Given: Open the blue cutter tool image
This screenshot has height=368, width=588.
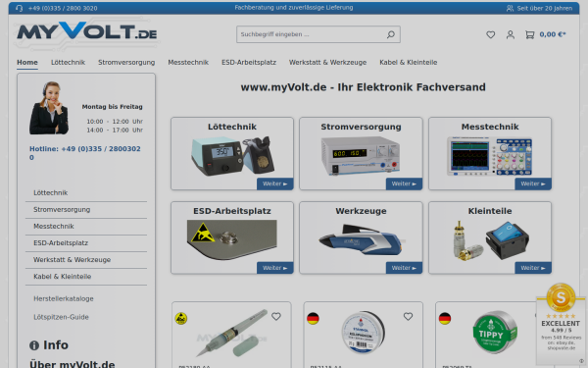Looking at the screenshot, I should tap(362, 239).
